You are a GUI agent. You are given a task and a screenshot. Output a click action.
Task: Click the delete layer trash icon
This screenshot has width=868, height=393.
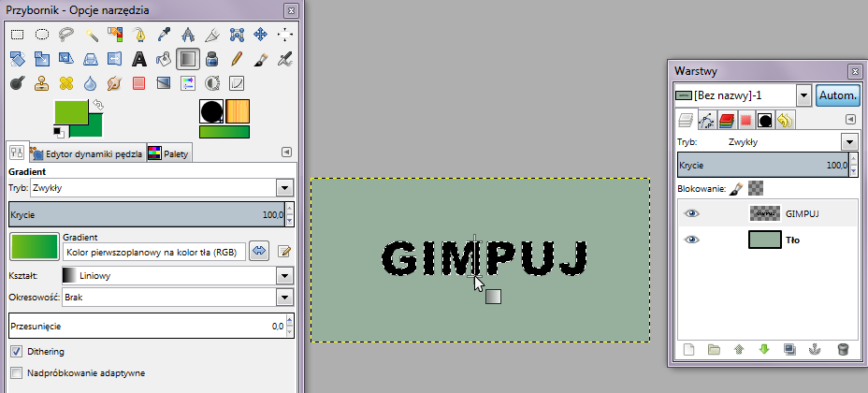pos(843,349)
